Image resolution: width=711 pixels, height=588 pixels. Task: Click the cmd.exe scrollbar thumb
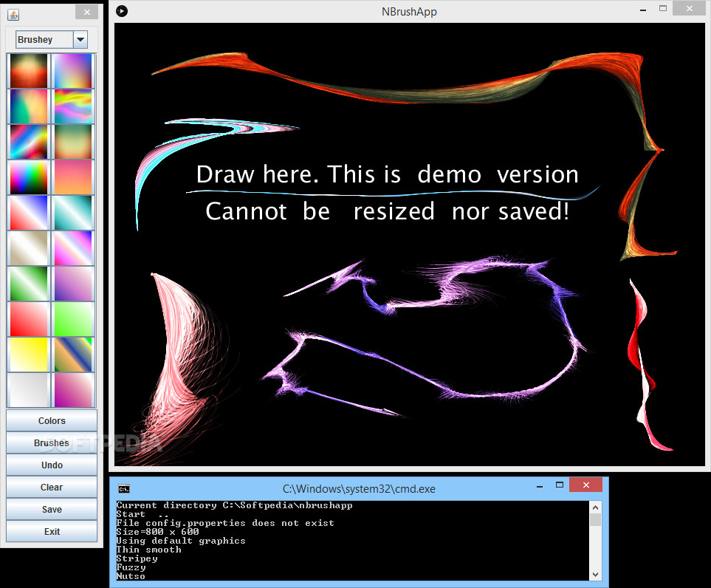[595, 520]
